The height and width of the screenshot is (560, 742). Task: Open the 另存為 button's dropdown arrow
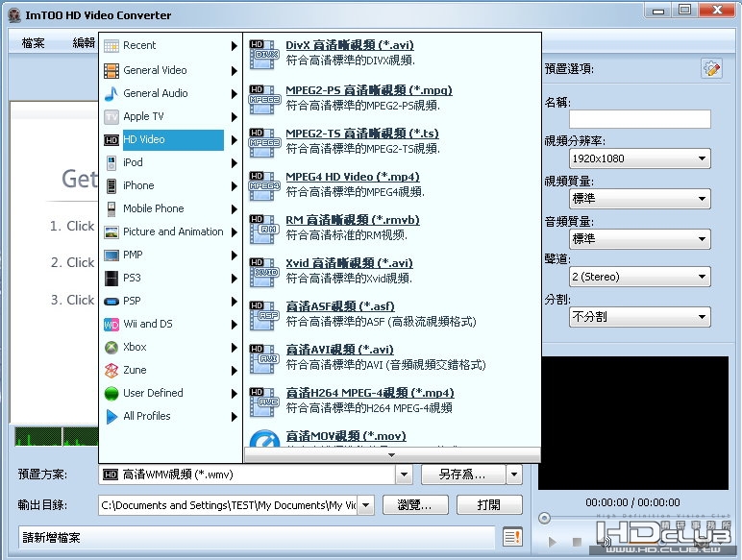point(514,475)
